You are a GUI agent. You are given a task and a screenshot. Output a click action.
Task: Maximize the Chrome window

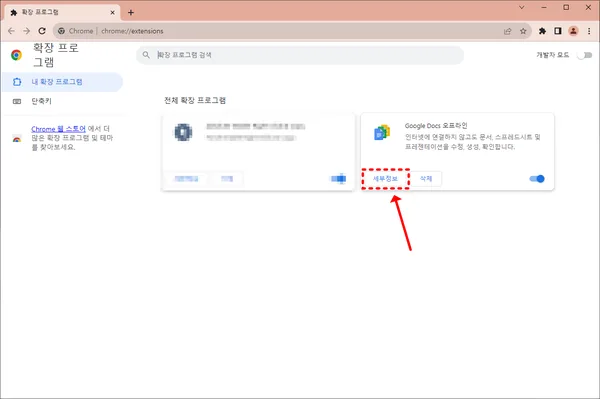point(566,7)
